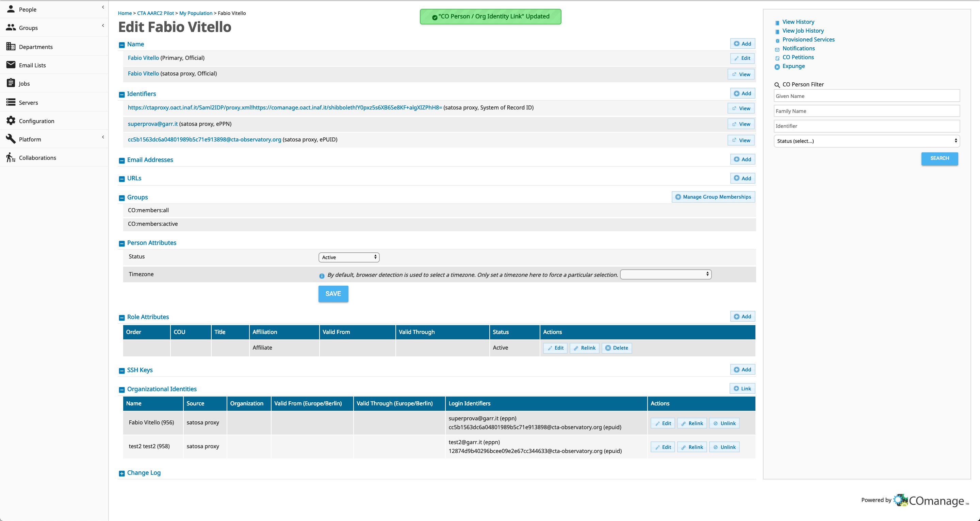Image resolution: width=980 pixels, height=521 pixels.
Task: Collapse the Role Attributes section
Action: [122, 318]
